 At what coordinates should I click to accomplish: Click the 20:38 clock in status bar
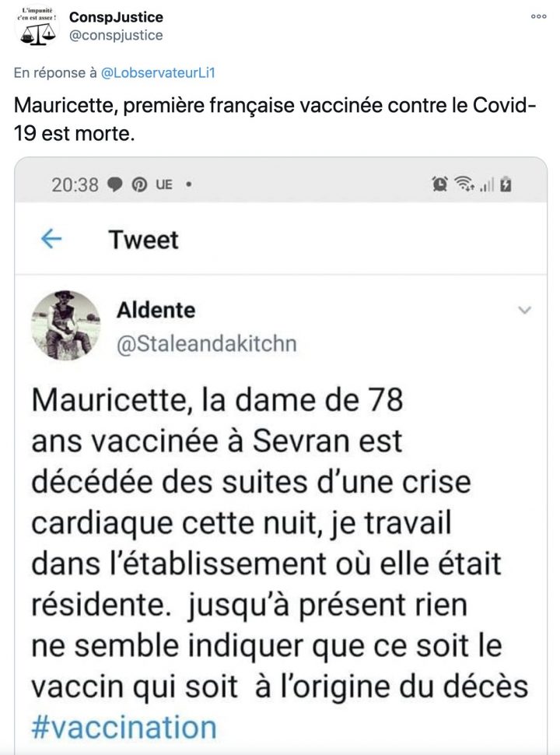pyautogui.click(x=75, y=184)
